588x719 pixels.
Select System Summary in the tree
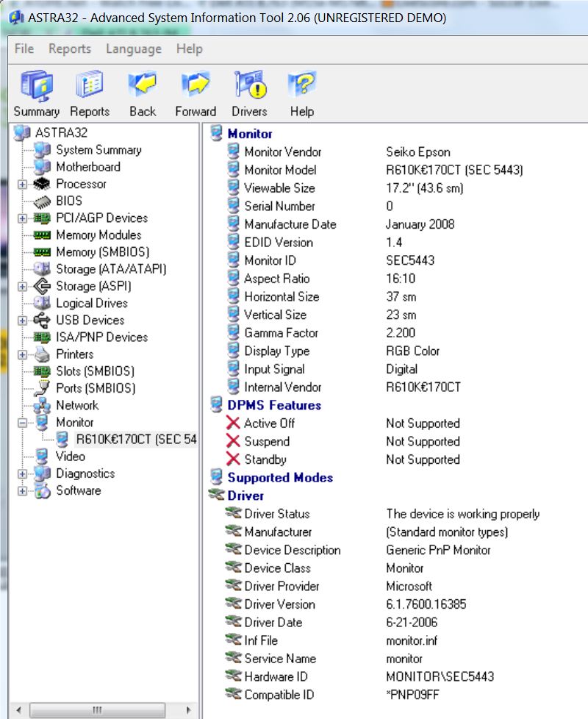pos(98,150)
